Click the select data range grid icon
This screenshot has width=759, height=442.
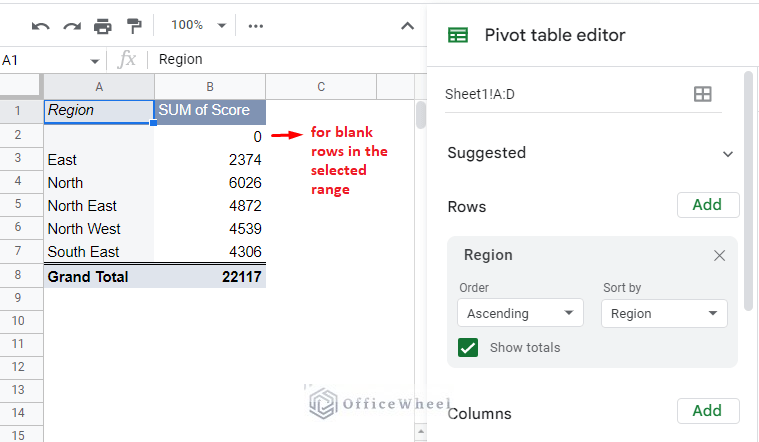pyautogui.click(x=703, y=94)
